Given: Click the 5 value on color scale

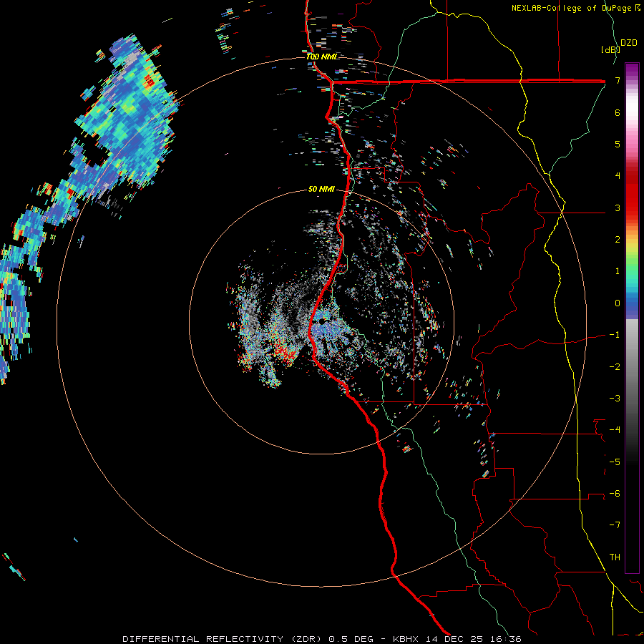Looking at the screenshot, I should pos(618,144).
